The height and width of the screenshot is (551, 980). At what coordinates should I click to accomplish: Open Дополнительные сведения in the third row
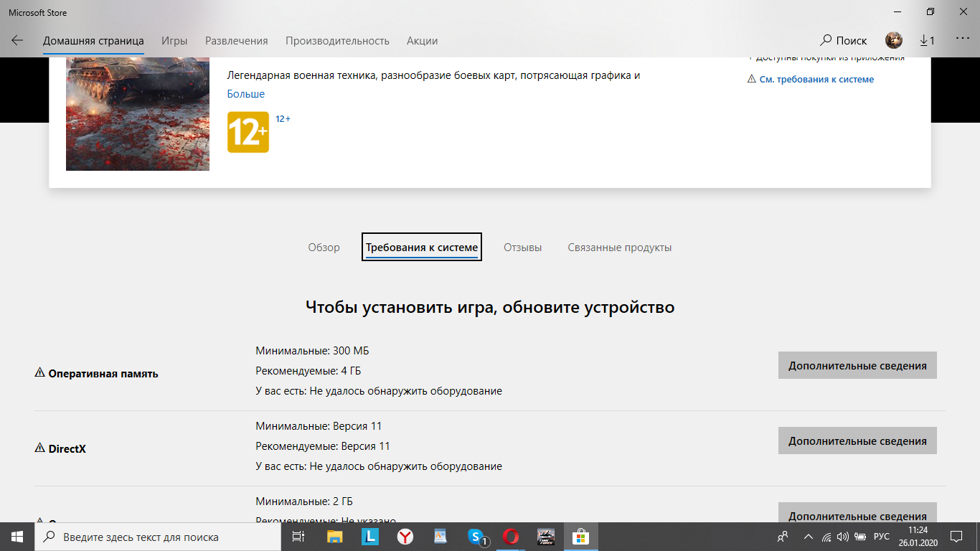(857, 512)
